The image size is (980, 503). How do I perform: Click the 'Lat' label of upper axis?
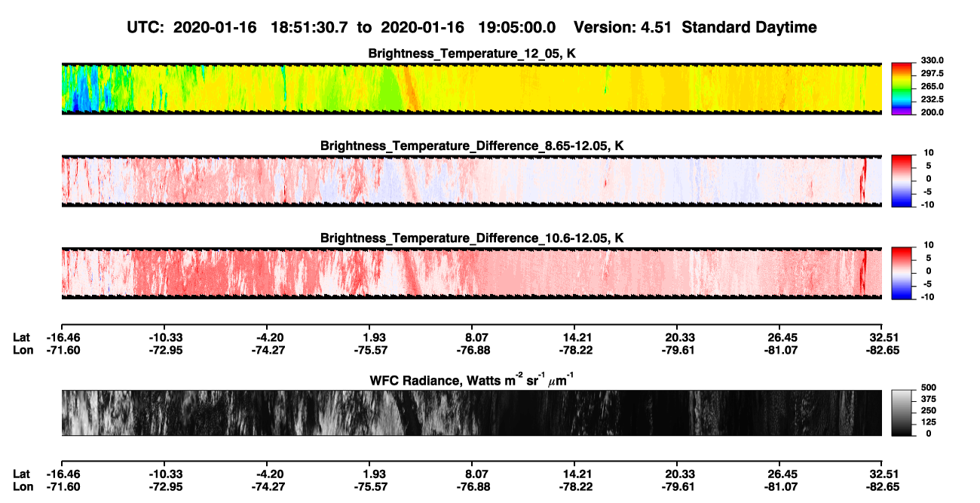[21, 337]
